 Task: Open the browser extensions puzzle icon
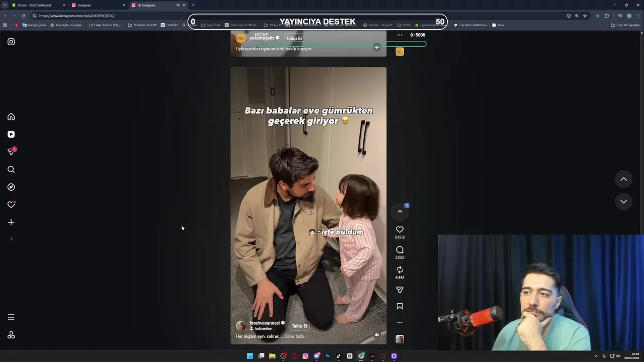(607, 16)
